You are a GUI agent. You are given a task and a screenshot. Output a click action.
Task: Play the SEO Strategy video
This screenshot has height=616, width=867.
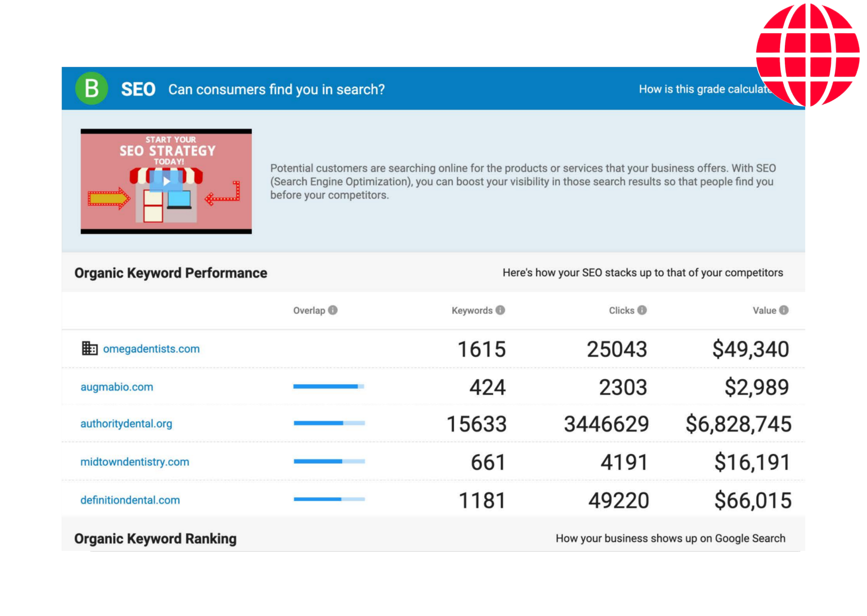click(x=166, y=181)
